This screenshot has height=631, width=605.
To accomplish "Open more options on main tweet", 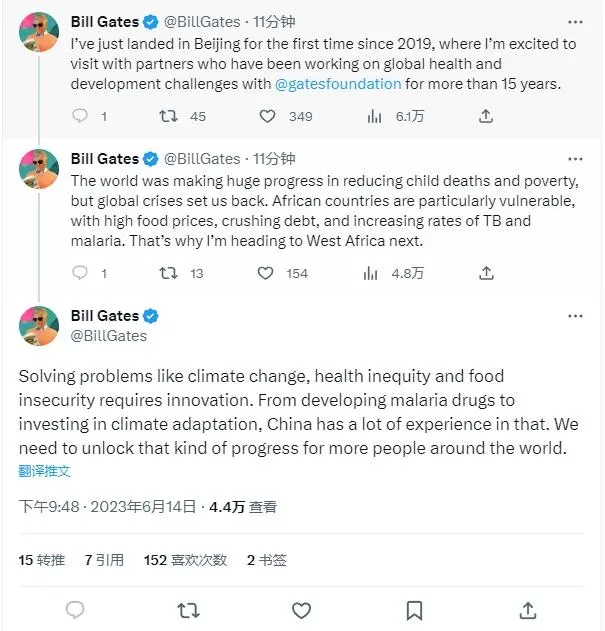I will pyautogui.click(x=576, y=316).
